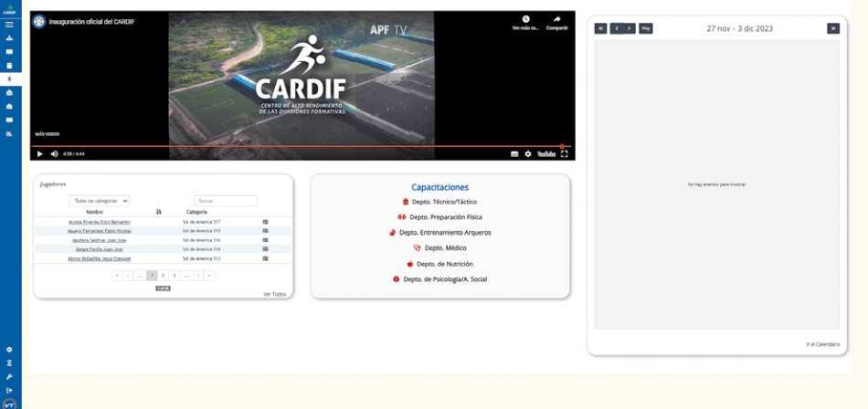The image size is (868, 409).
Task: Open the hamburger menu in the sidebar
Action: [x=9, y=25]
